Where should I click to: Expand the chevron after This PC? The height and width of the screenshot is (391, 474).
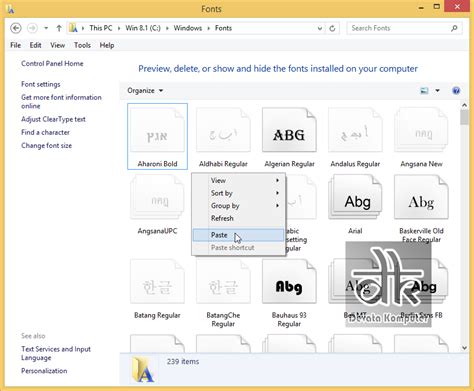pos(119,28)
